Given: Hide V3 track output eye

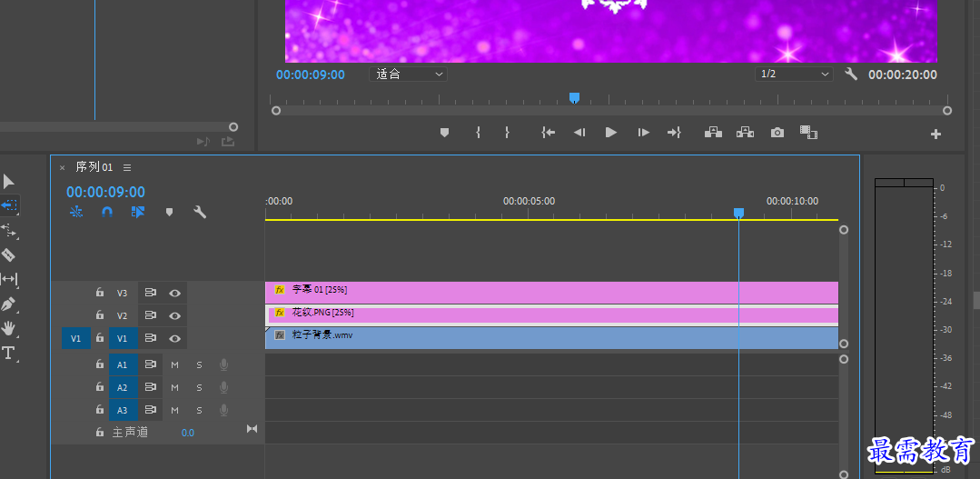Looking at the screenshot, I should click(x=175, y=293).
